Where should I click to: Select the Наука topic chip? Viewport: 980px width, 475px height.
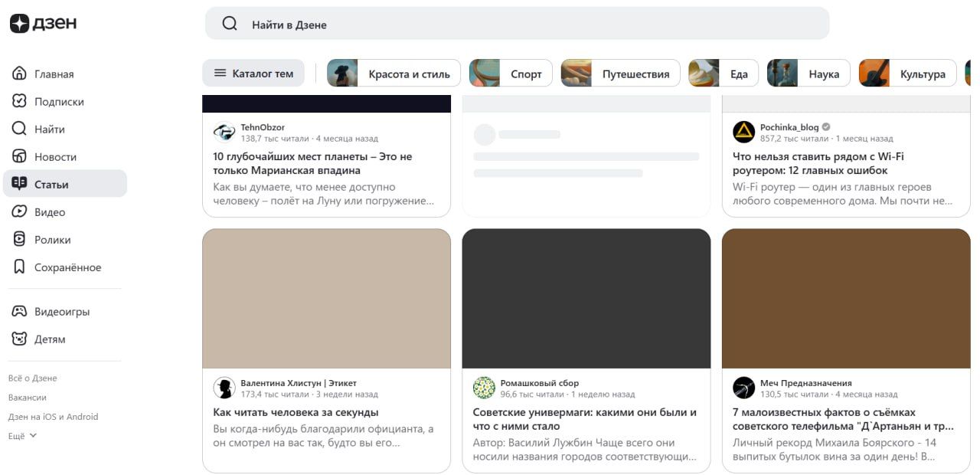pos(809,74)
